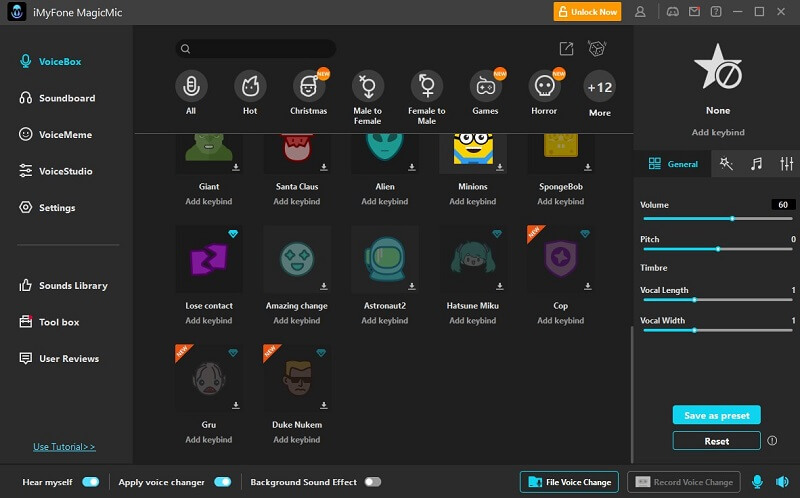This screenshot has width=800, height=498.
Task: Enable Background Sound Effect switch
Action: pos(372,482)
